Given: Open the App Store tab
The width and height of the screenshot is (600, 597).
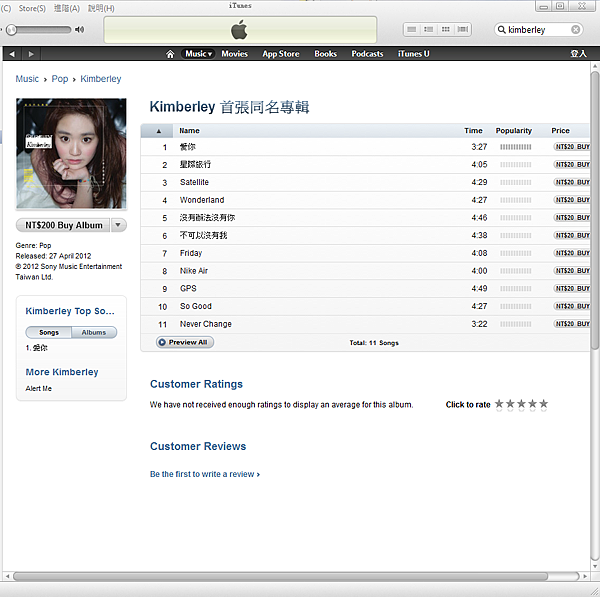Looking at the screenshot, I should pyautogui.click(x=280, y=54).
